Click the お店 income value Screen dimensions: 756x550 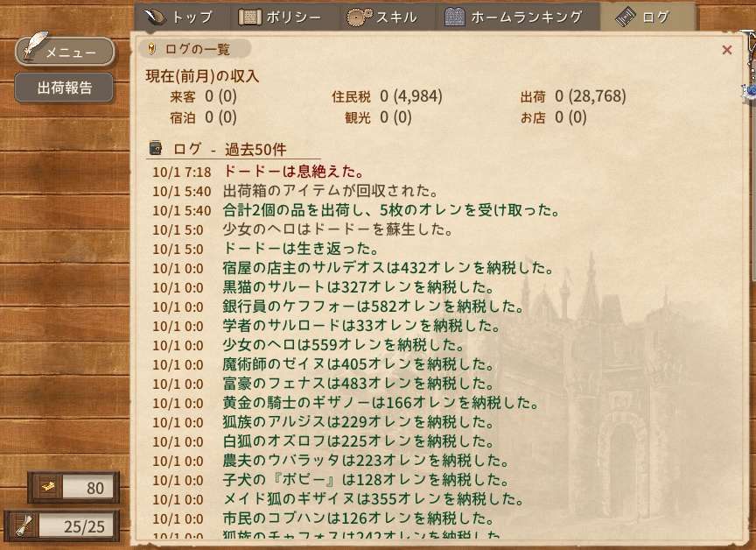570,116
